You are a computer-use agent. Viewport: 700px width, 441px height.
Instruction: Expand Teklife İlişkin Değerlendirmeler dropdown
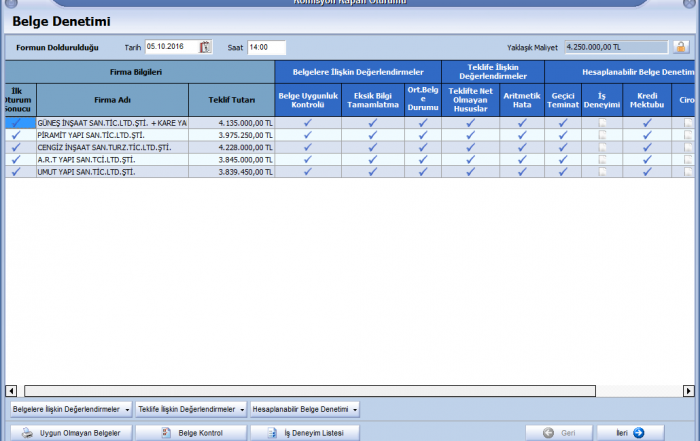[x=192, y=409]
